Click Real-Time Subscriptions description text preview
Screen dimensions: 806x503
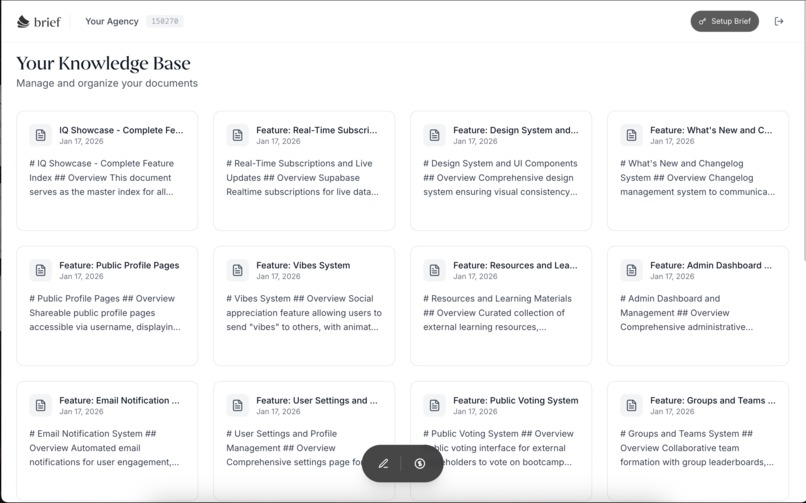(x=302, y=177)
